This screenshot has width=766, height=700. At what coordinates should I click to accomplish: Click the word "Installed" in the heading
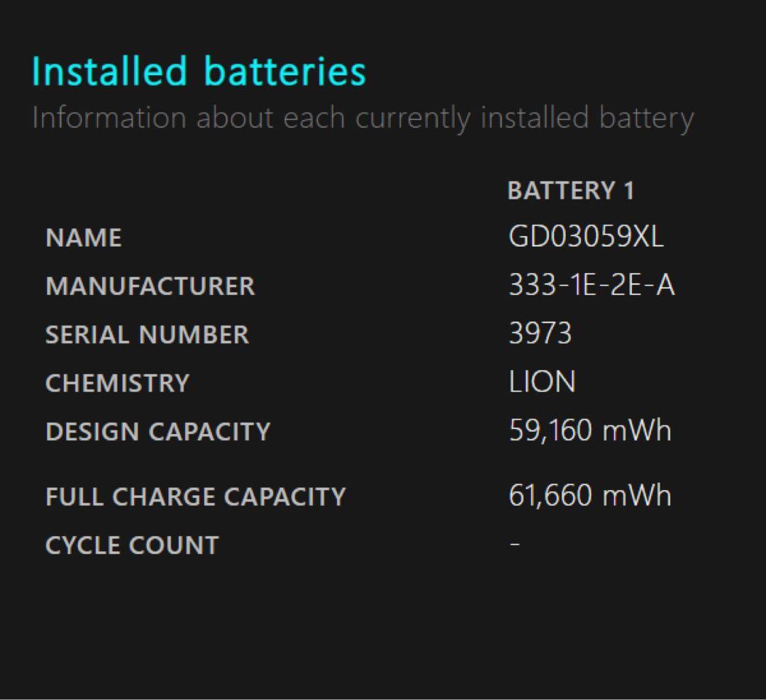(x=110, y=72)
